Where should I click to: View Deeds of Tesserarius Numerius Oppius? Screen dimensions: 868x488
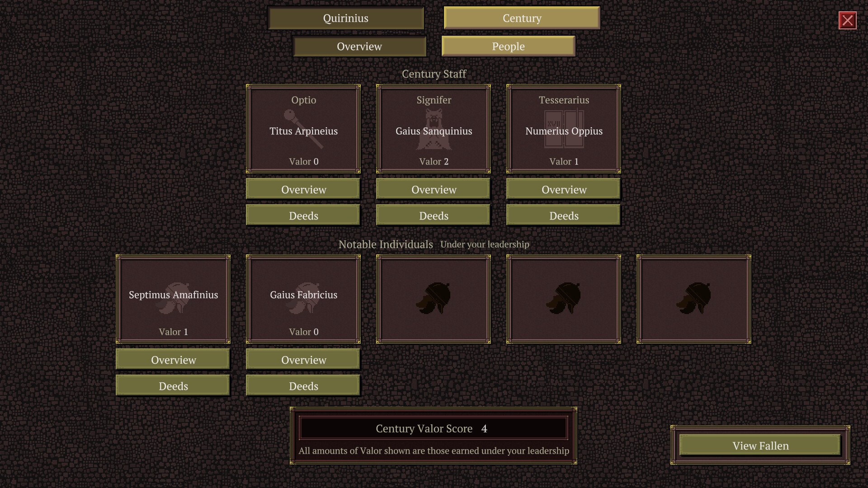pos(563,216)
